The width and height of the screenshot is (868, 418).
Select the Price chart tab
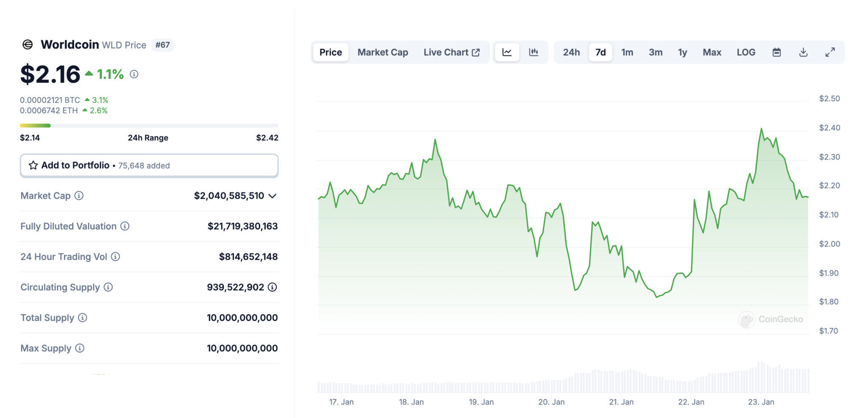click(x=331, y=53)
